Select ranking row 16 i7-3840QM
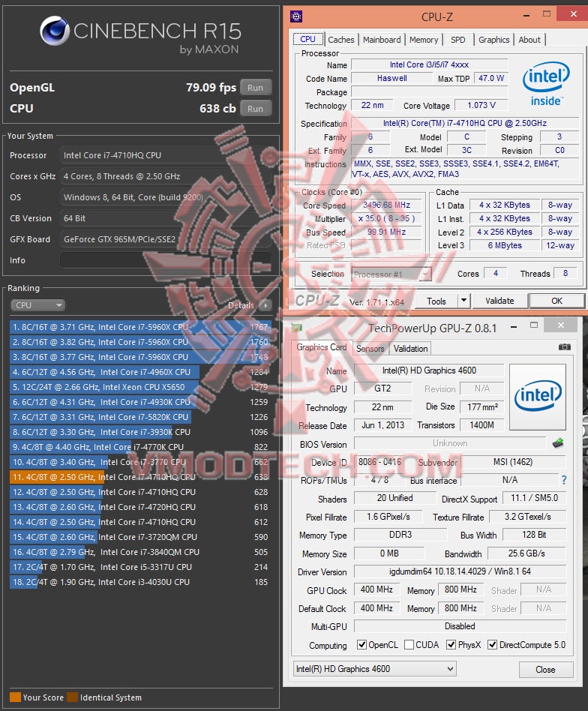 click(x=140, y=552)
